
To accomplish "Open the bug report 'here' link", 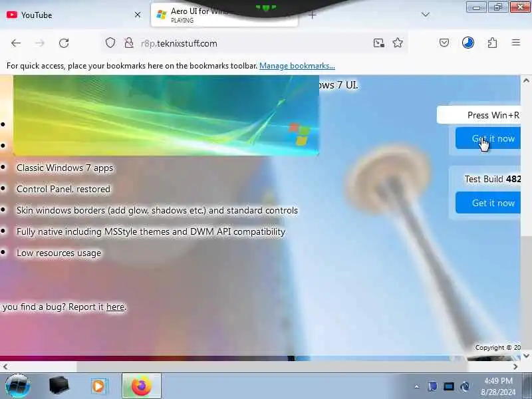I will pos(115,307).
